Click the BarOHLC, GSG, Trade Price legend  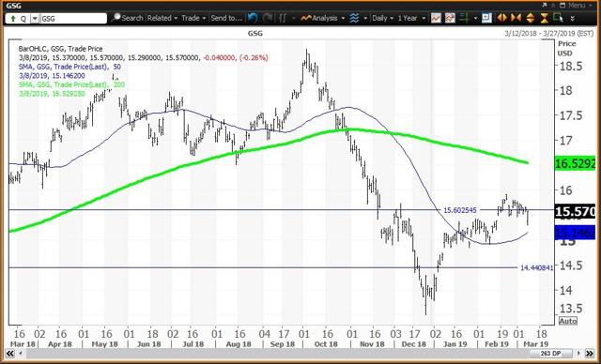[60, 49]
